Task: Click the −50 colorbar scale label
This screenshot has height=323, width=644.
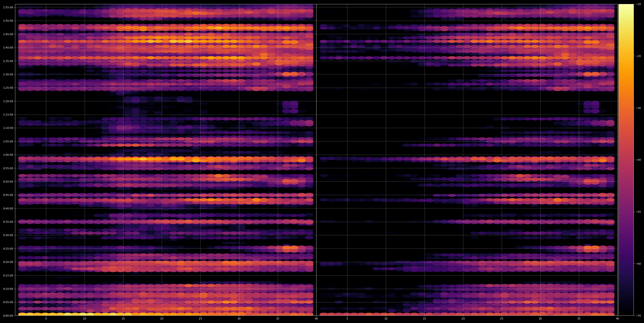Action: point(638,212)
